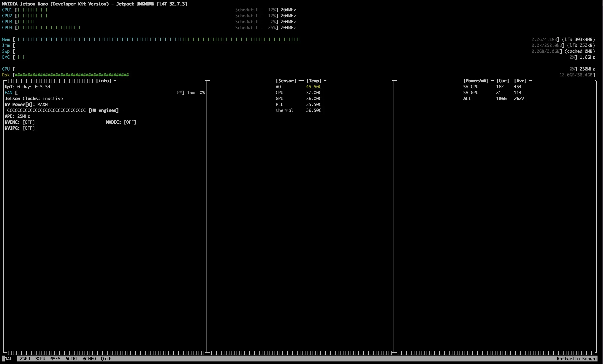Viewport: 603px width, 364px height.
Task: Click the ALL average power 2627
Action: coord(519,99)
